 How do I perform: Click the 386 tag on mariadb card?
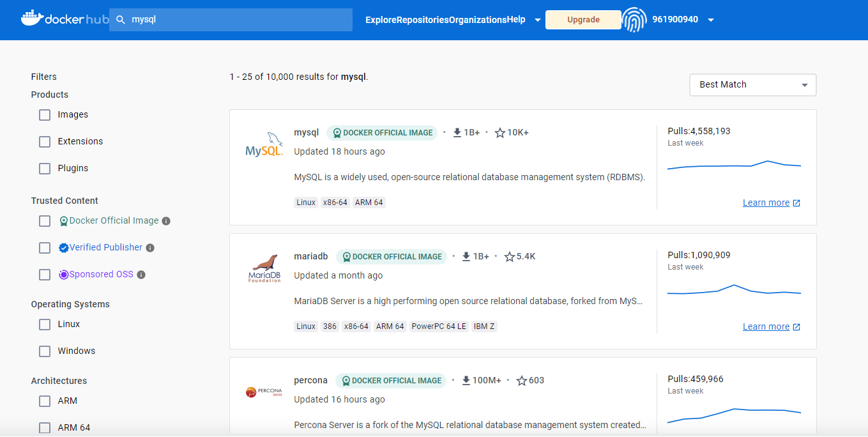coord(330,326)
